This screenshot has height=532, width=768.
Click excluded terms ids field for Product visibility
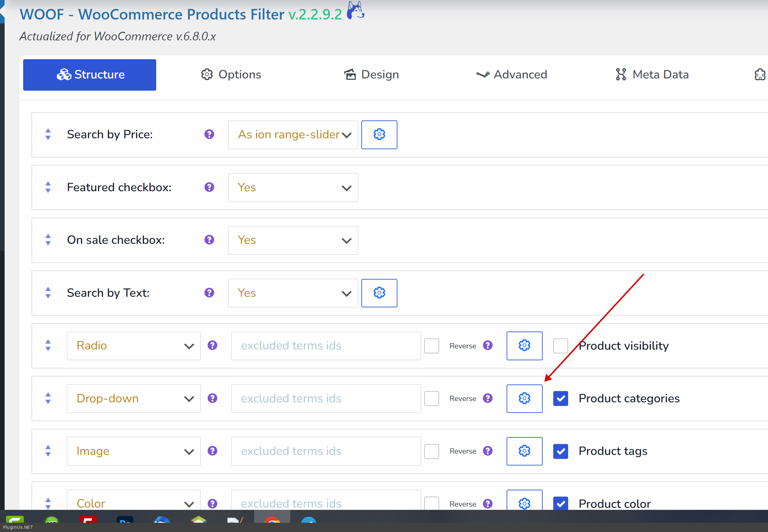coord(326,346)
